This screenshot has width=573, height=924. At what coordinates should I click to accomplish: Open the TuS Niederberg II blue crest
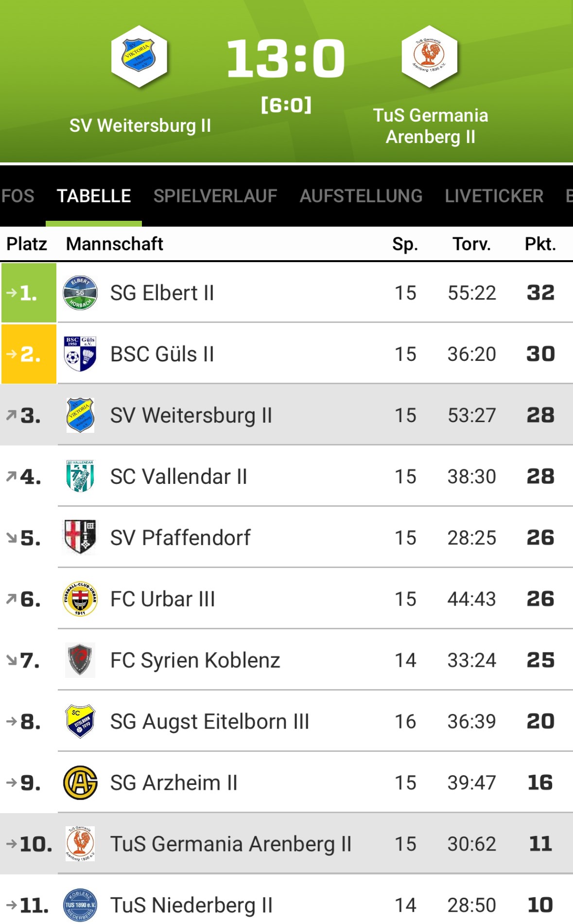tap(80, 906)
